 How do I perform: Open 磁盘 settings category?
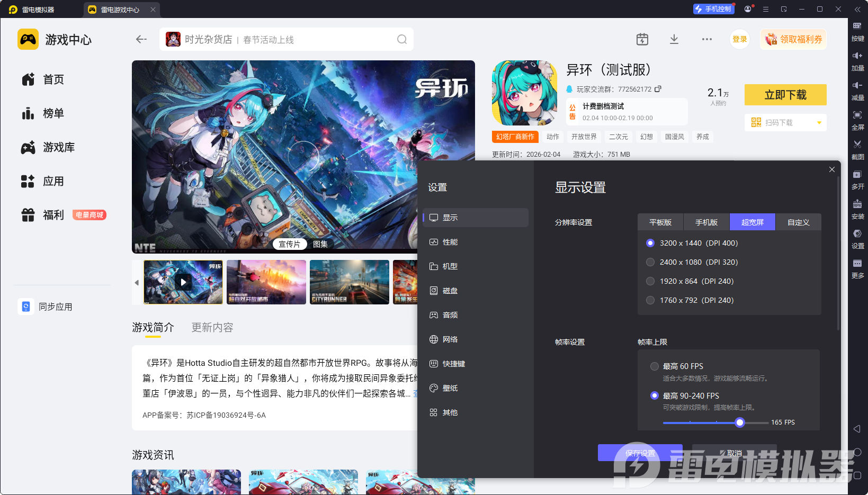point(476,291)
